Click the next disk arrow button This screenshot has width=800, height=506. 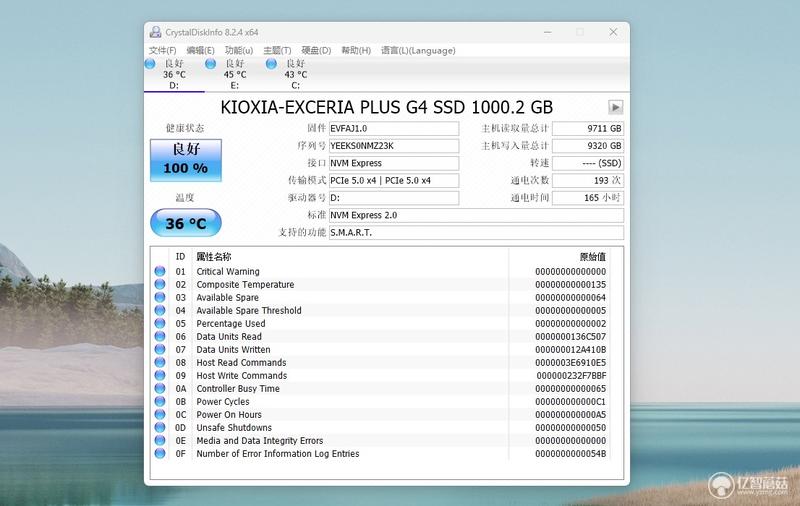pyautogui.click(x=615, y=107)
